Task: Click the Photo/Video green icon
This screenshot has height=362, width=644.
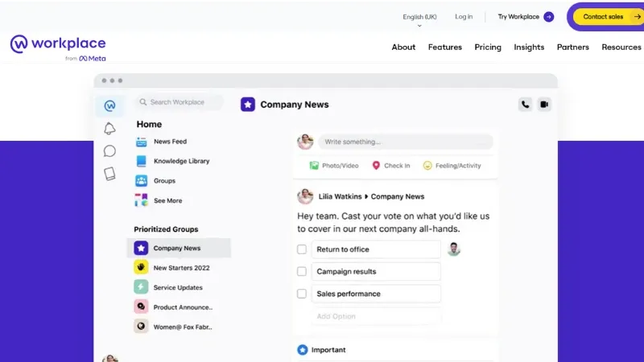Action: pyautogui.click(x=314, y=166)
